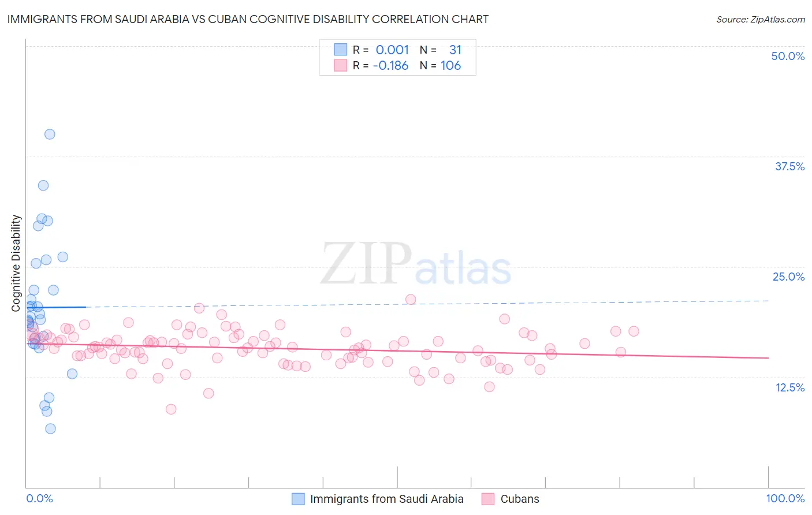Viewport: 812px width, 515px height.
Task: Click the lowest pink data point on chart
Action: 171,409
